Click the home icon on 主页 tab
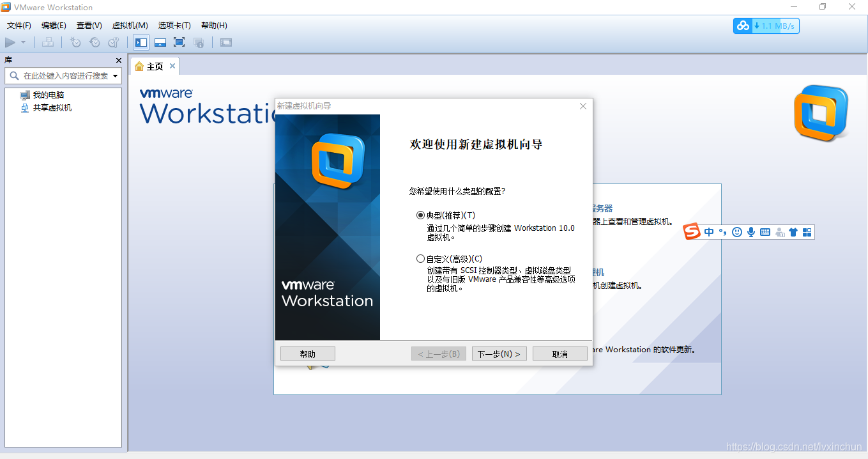The height and width of the screenshot is (459, 868). (139, 66)
